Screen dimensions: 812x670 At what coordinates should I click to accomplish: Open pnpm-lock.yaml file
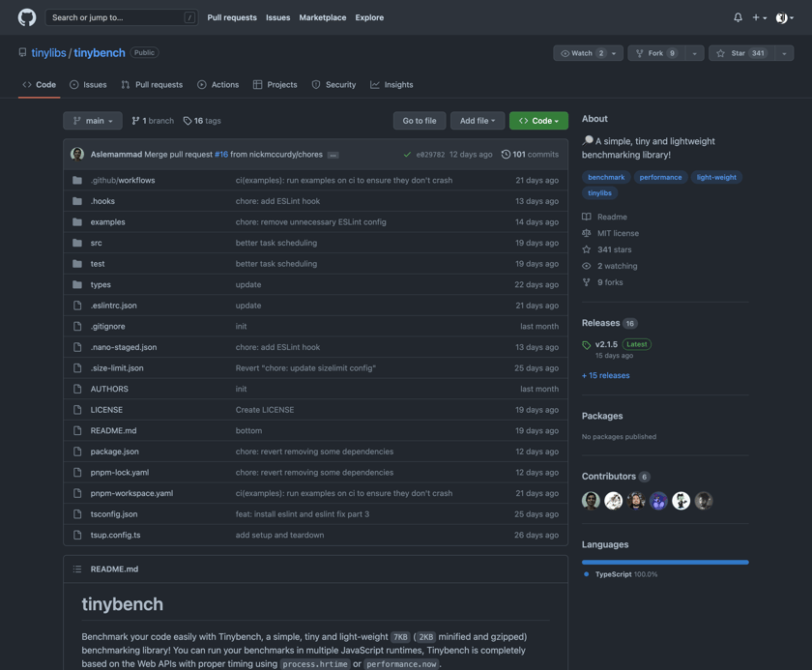click(120, 472)
